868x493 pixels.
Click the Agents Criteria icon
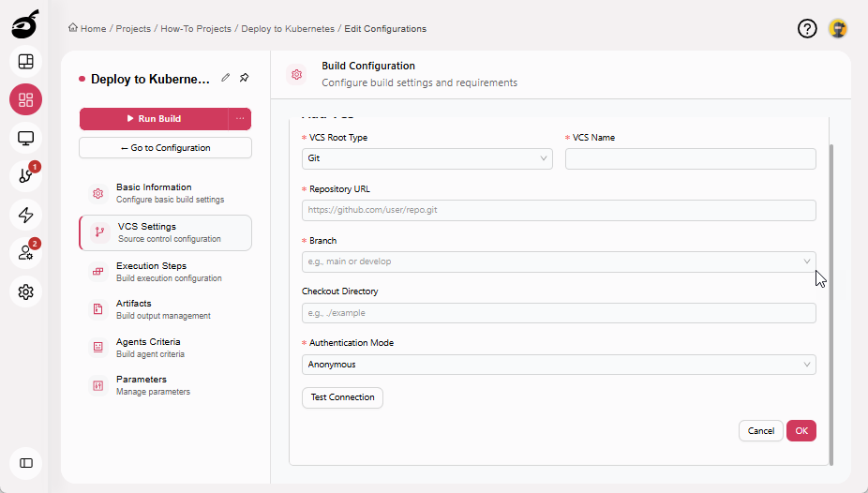pyautogui.click(x=98, y=348)
